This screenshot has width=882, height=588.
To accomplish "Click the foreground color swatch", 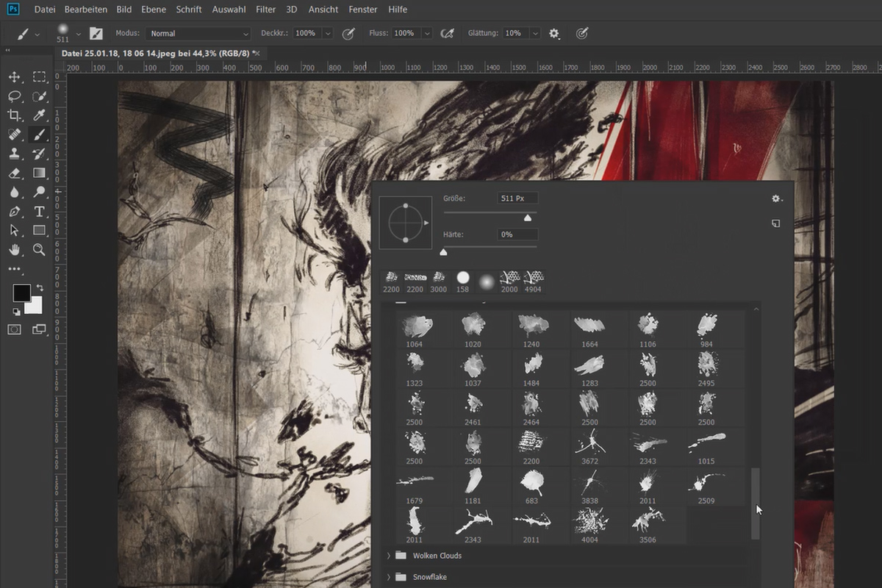I will pyautogui.click(x=21, y=293).
